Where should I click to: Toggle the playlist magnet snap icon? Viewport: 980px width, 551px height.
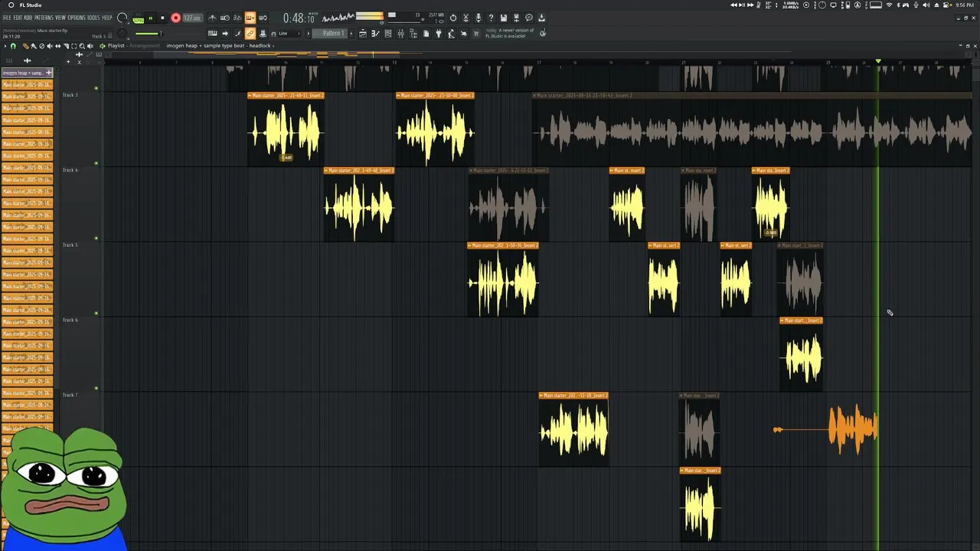(13, 46)
